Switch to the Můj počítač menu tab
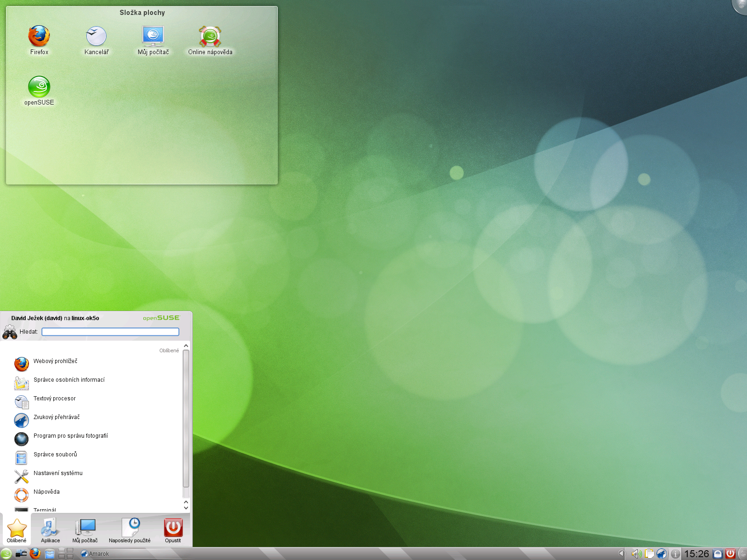Image resolution: width=747 pixels, height=560 pixels. pos(85,530)
